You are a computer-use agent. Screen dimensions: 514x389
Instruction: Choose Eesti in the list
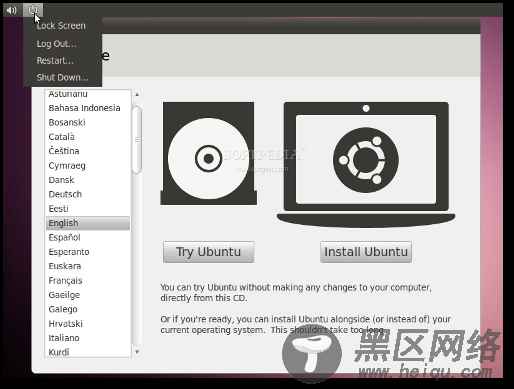88,209
